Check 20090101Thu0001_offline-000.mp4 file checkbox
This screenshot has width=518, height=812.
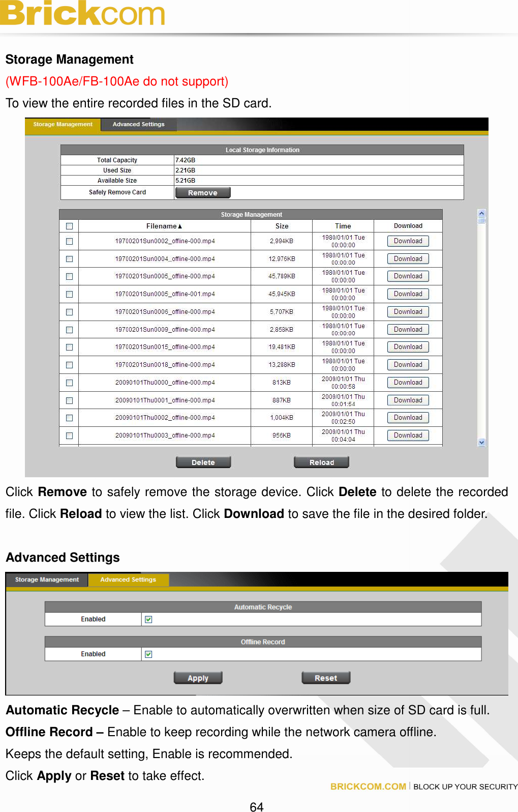[70, 400]
